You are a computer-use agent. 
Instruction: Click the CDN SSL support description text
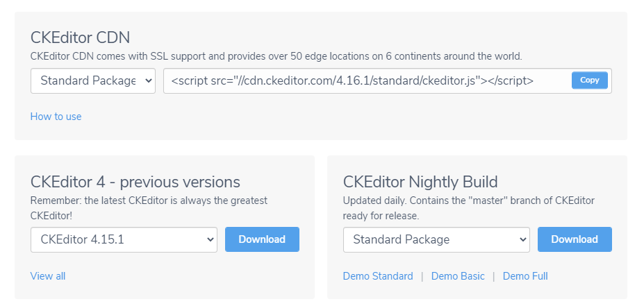coord(276,56)
